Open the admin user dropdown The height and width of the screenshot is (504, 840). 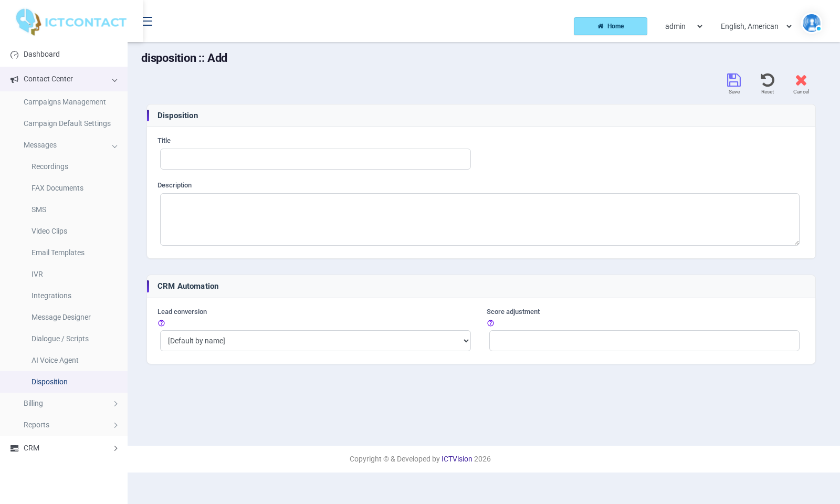coord(684,26)
